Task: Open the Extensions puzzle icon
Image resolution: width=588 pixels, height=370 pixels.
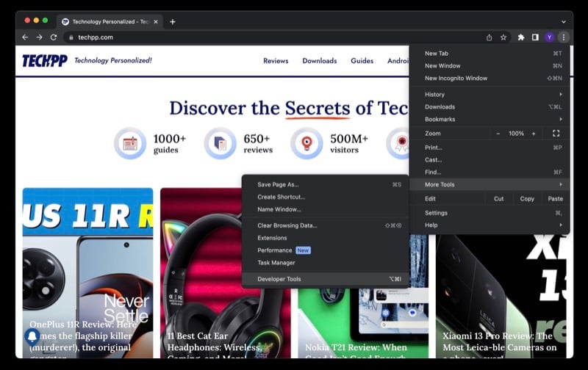Action: [521, 37]
